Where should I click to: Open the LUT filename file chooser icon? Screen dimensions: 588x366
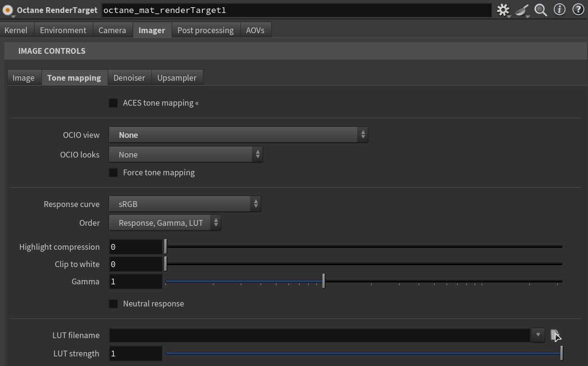tap(555, 335)
